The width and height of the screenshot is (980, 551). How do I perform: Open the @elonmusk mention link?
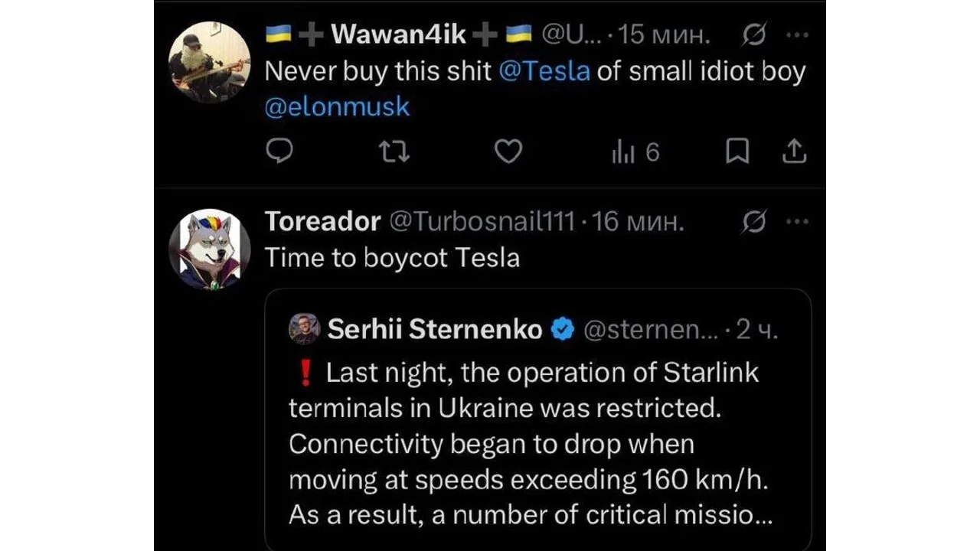point(338,106)
